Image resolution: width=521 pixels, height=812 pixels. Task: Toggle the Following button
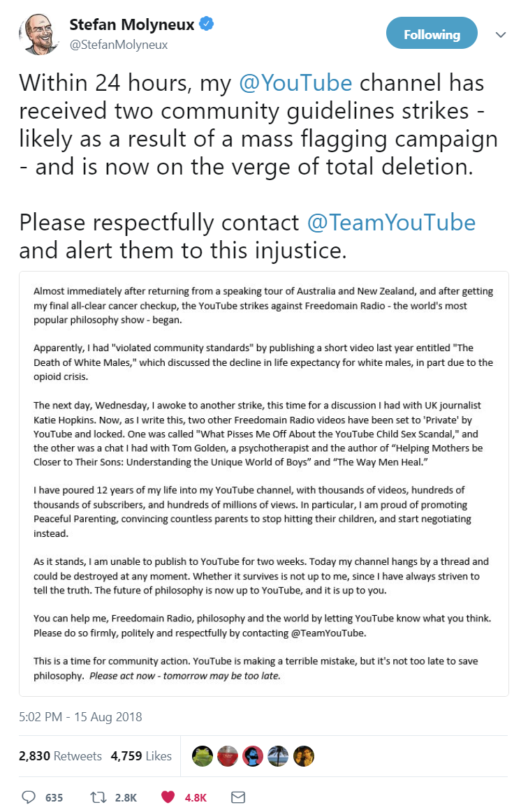point(432,33)
